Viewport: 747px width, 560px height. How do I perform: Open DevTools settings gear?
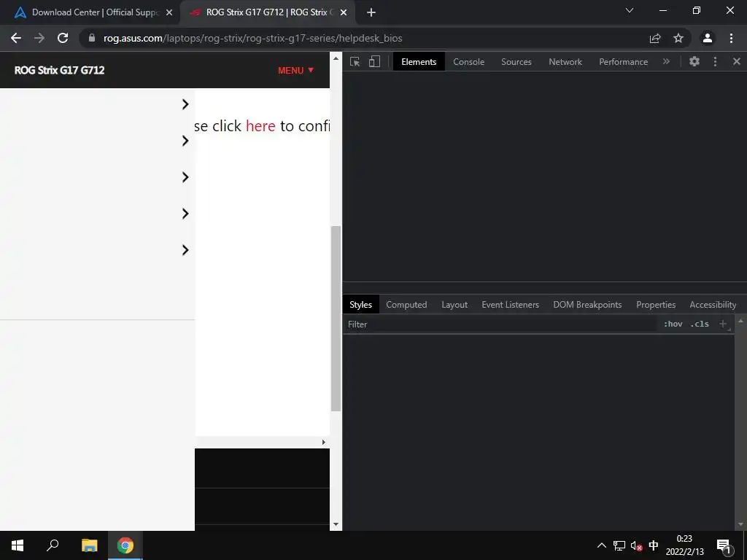pyautogui.click(x=694, y=61)
